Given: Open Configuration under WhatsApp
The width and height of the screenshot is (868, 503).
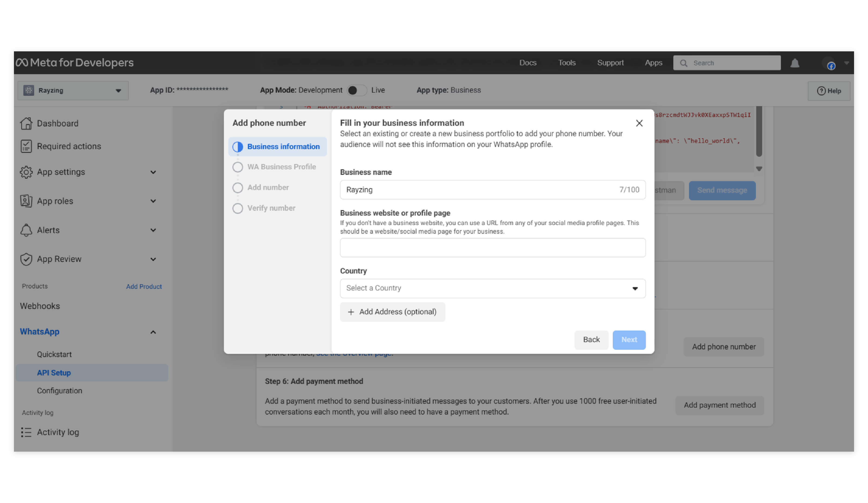Looking at the screenshot, I should click(60, 391).
